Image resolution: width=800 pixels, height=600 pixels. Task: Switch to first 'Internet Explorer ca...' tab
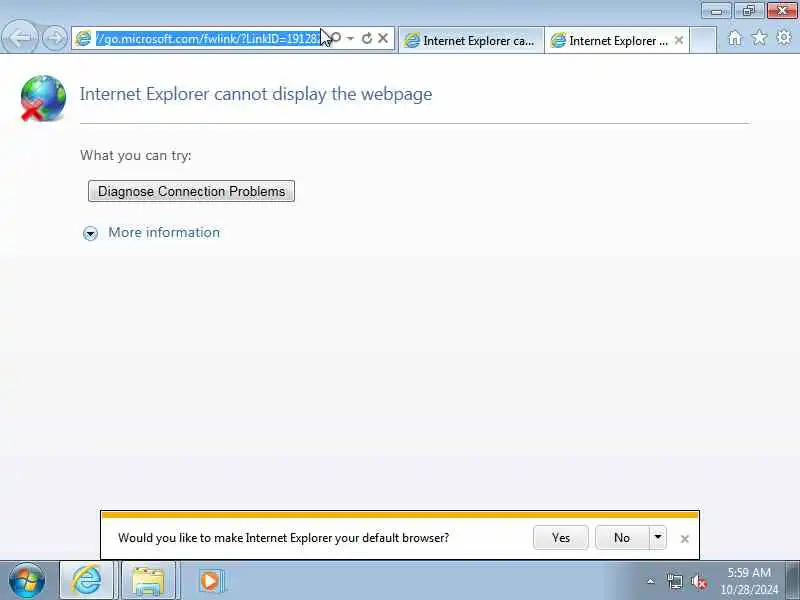click(470, 40)
